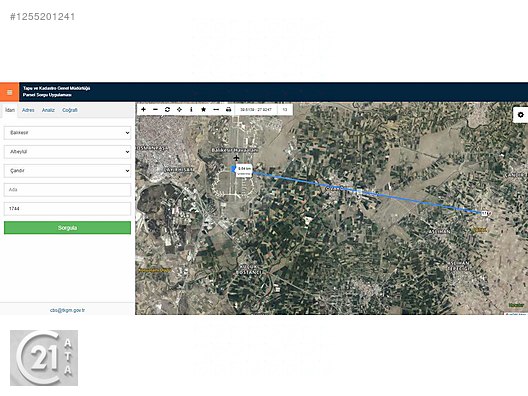Zoom out with the minus icon
Image resolution: width=528 pixels, height=396 pixels.
[x=155, y=109]
